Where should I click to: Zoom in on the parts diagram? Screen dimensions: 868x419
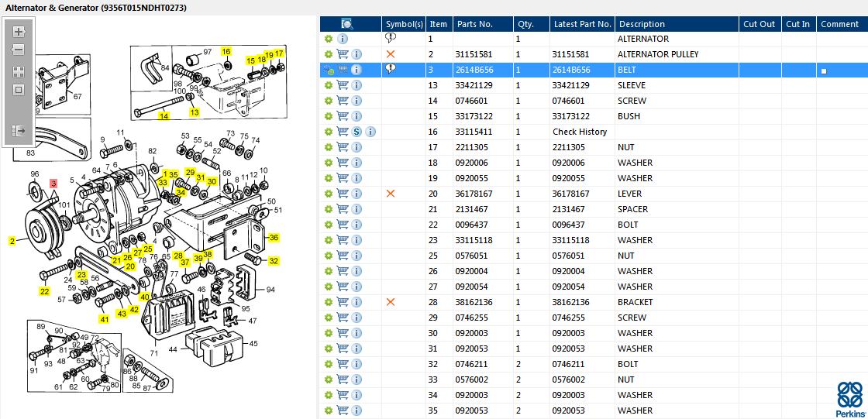point(19,32)
